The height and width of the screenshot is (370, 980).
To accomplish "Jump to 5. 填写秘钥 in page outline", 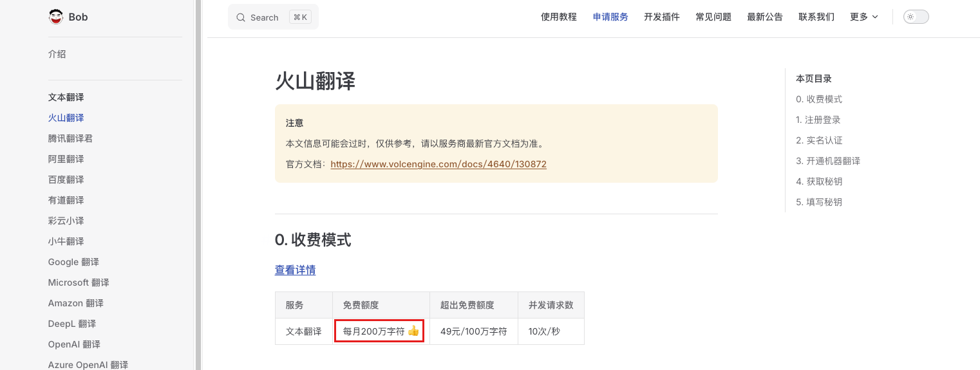I will 819,202.
